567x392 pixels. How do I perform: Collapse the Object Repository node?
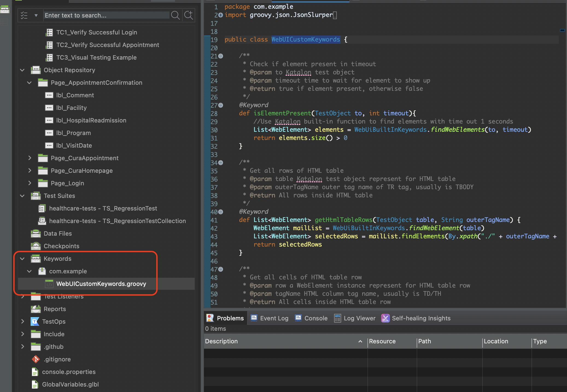pyautogui.click(x=22, y=70)
